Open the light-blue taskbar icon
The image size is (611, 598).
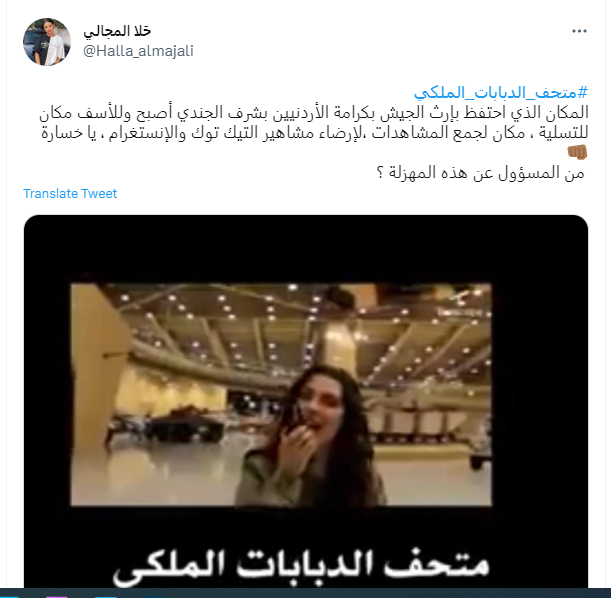coord(106,596)
